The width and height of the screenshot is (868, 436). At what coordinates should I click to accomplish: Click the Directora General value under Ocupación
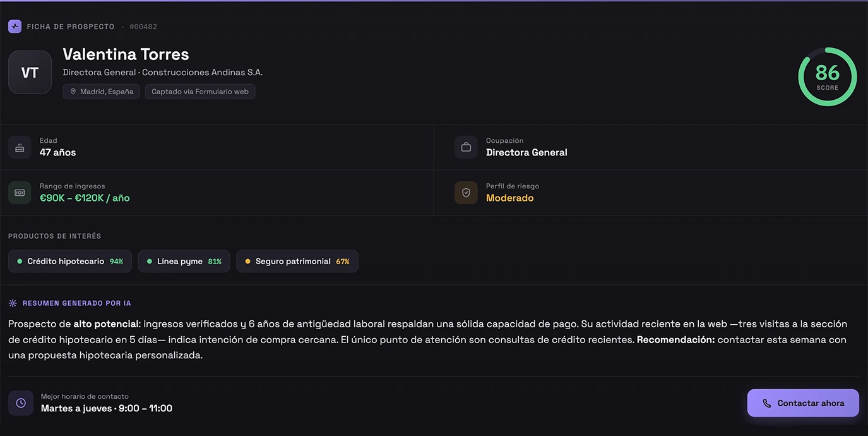pos(526,152)
